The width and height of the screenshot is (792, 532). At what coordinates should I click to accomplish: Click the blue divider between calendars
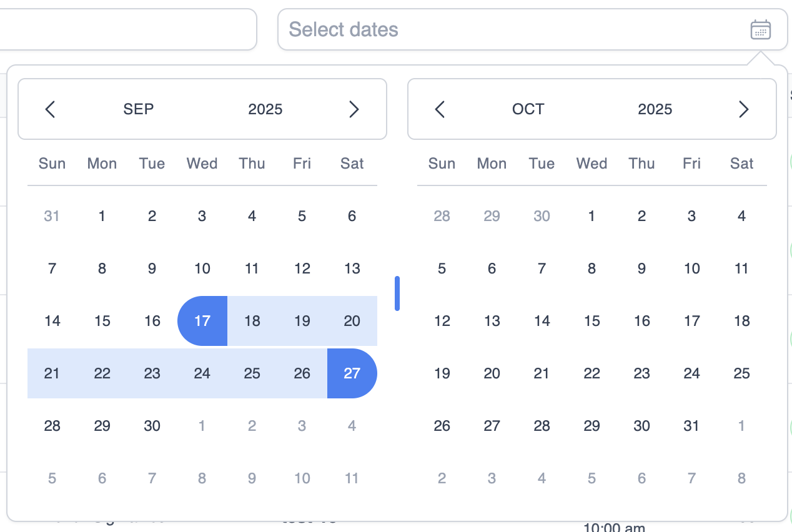pos(397,293)
